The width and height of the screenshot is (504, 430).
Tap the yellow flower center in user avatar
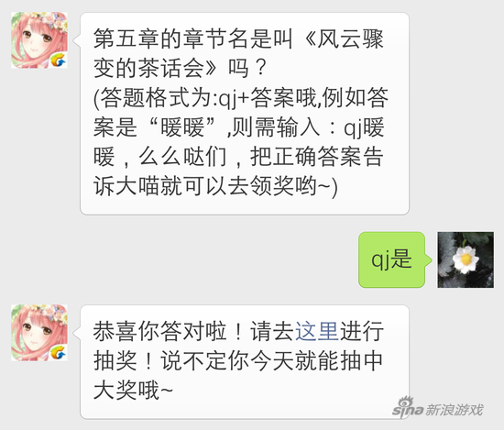(466, 259)
